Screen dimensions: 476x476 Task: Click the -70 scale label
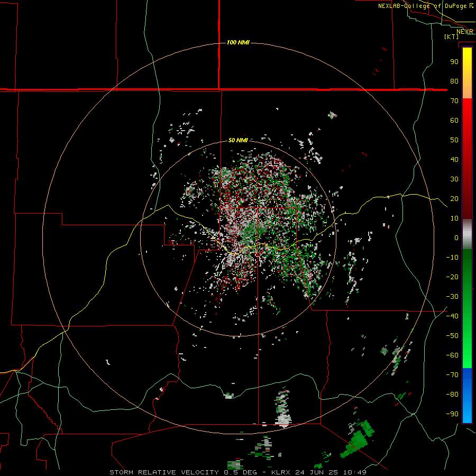click(x=452, y=374)
